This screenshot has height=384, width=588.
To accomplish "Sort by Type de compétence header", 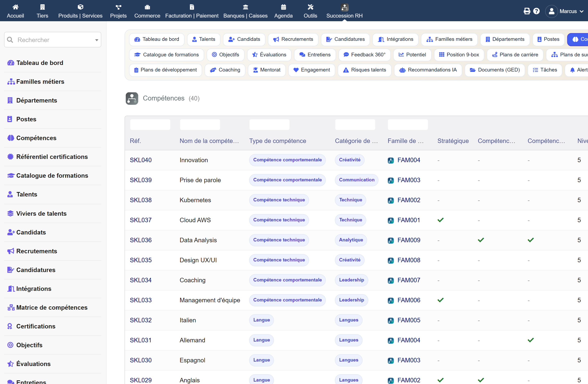I will click(x=277, y=141).
